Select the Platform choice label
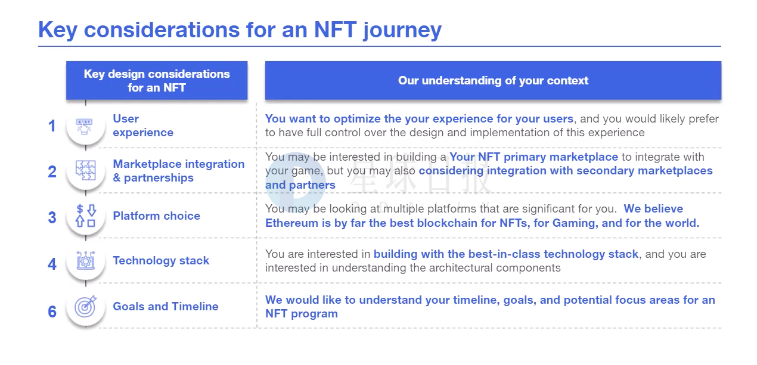The image size is (757, 365). (x=156, y=216)
